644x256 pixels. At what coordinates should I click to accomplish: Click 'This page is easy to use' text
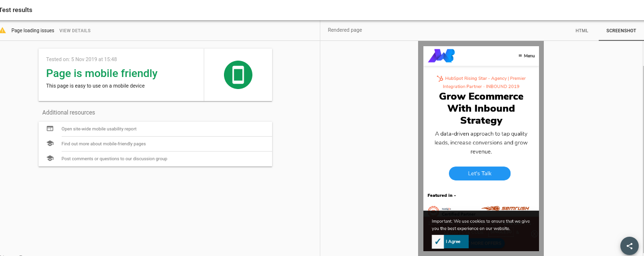(95, 86)
